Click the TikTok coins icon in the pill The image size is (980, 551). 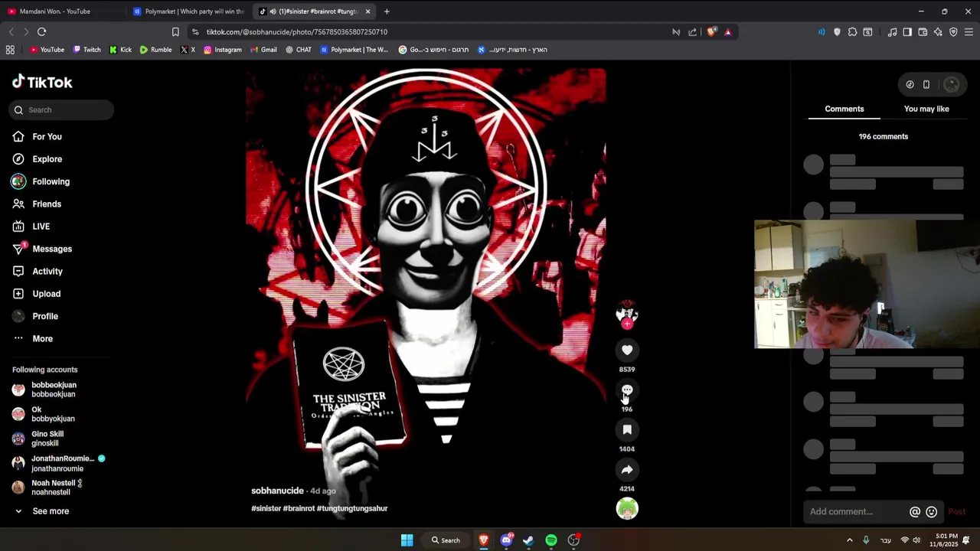910,85
